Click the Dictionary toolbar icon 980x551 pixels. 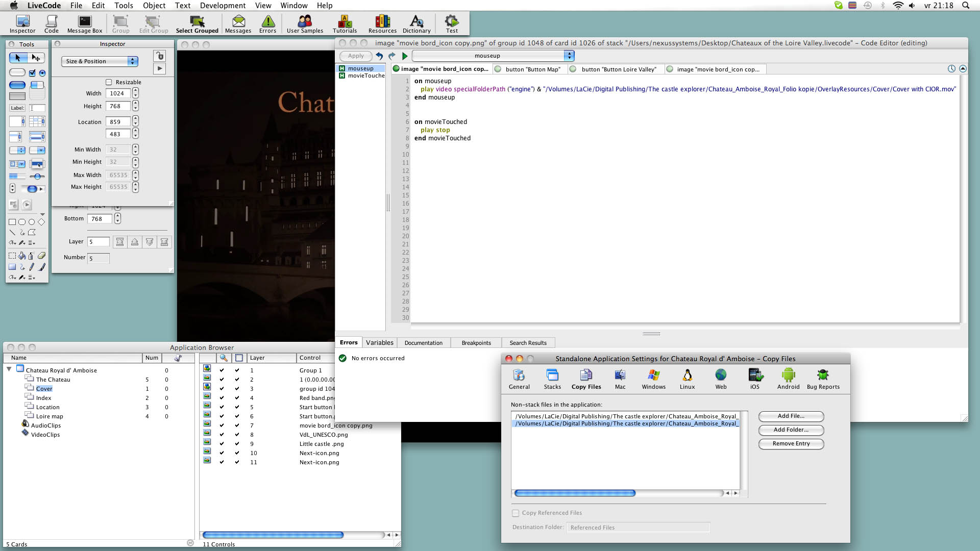(416, 24)
